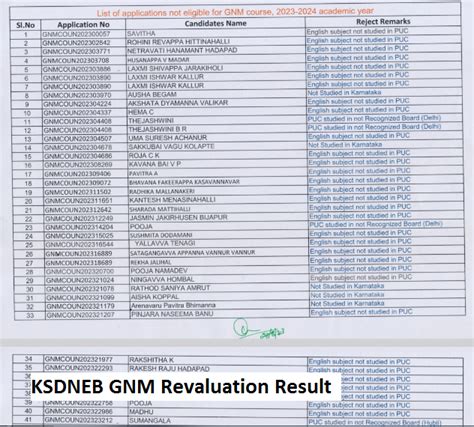Select application number GNMCOUN202304507
The width and height of the screenshot is (474, 427).
coord(78,139)
